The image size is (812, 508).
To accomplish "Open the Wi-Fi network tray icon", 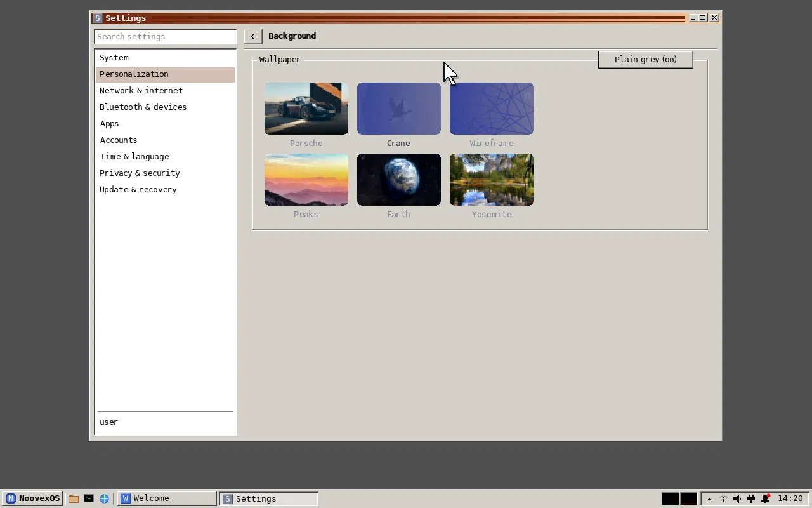I will [x=723, y=499].
